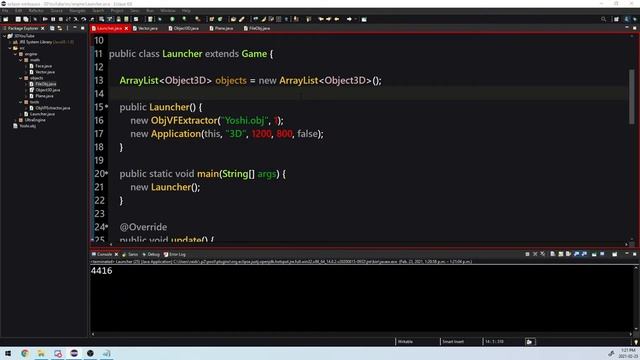The width and height of the screenshot is (640, 360).
Task: Click the Save All icon in toolbar
Action: pyautogui.click(x=26, y=19)
